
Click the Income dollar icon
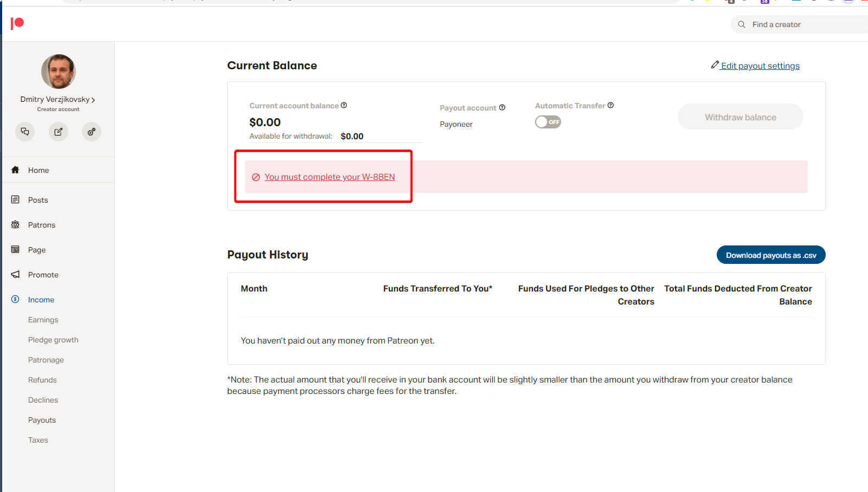coord(15,299)
